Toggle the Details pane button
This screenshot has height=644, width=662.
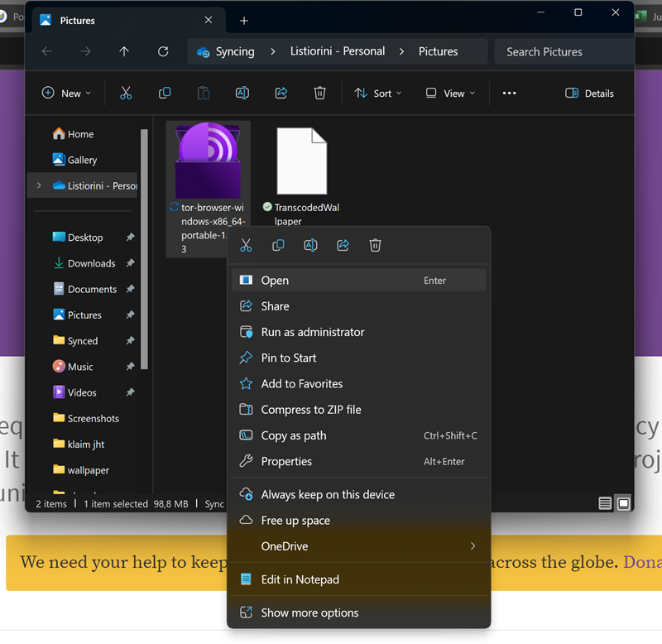[589, 94]
